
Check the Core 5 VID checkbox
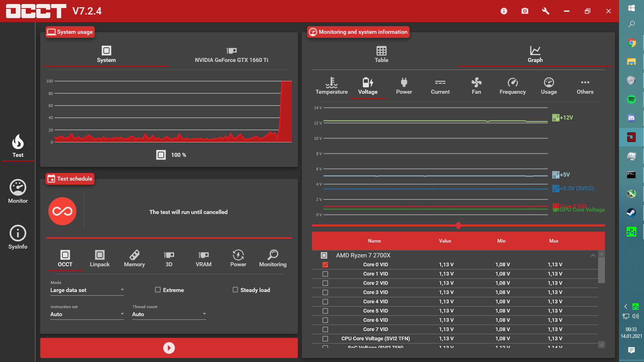[325, 311]
